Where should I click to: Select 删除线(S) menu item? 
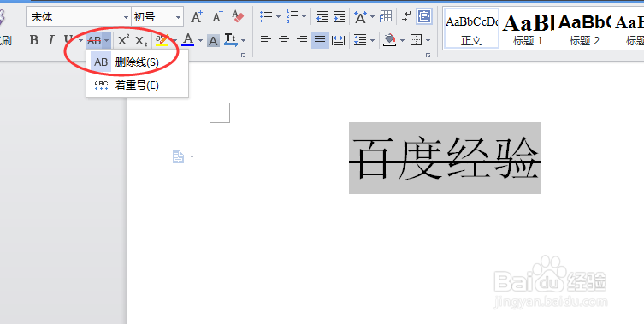coord(137,62)
